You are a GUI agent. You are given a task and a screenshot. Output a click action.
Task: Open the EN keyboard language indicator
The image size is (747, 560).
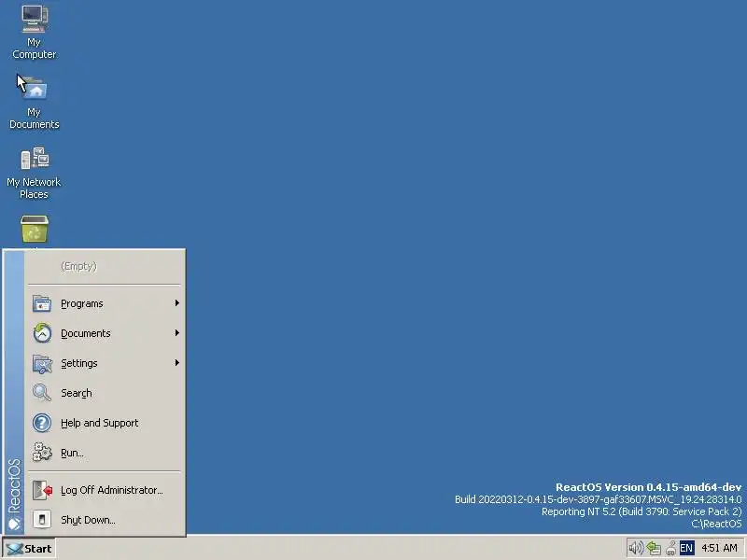686,548
